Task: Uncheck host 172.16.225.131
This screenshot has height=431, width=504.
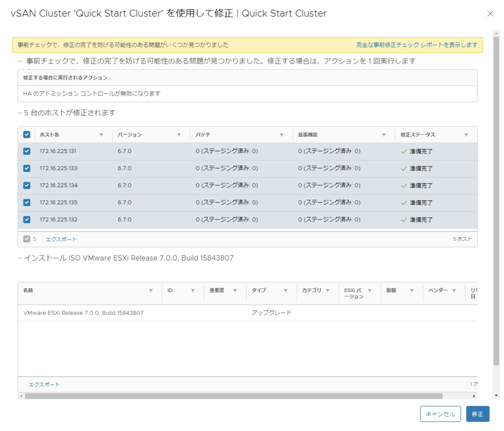Action: pyautogui.click(x=27, y=151)
